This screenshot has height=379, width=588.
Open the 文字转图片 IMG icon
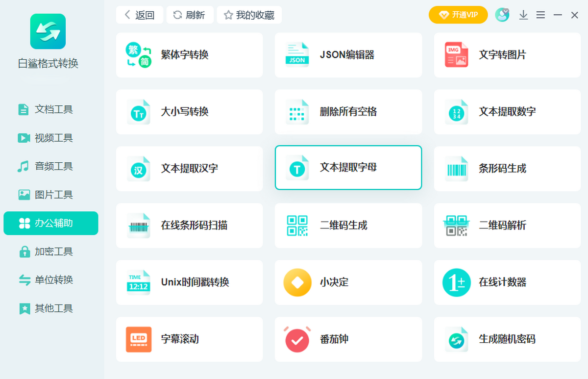pos(456,55)
